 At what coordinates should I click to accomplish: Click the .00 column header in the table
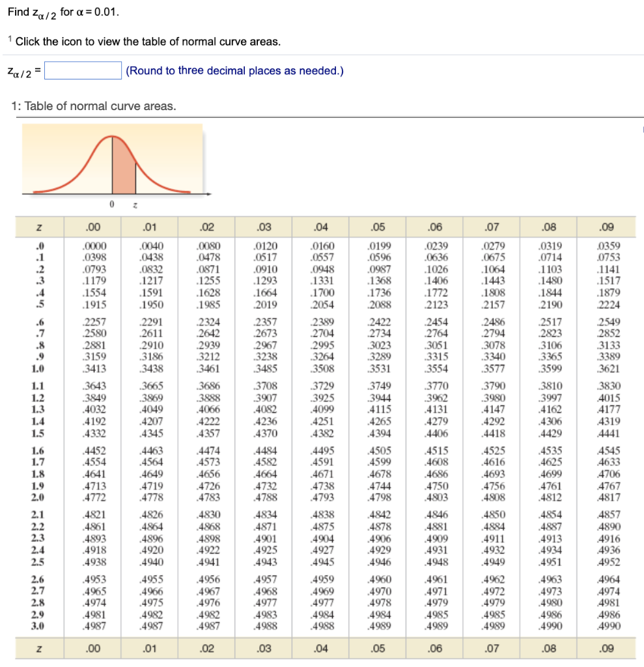point(92,226)
